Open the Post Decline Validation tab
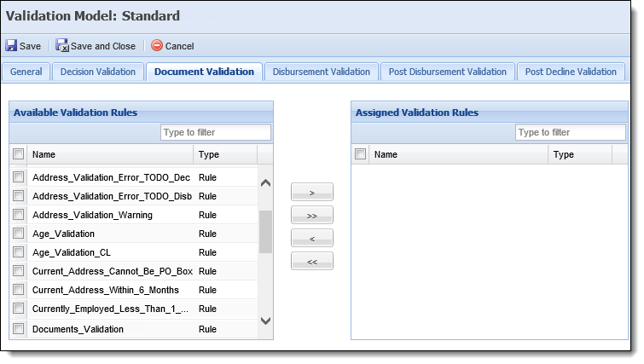The width and height of the screenshot is (644, 364). pyautogui.click(x=571, y=72)
